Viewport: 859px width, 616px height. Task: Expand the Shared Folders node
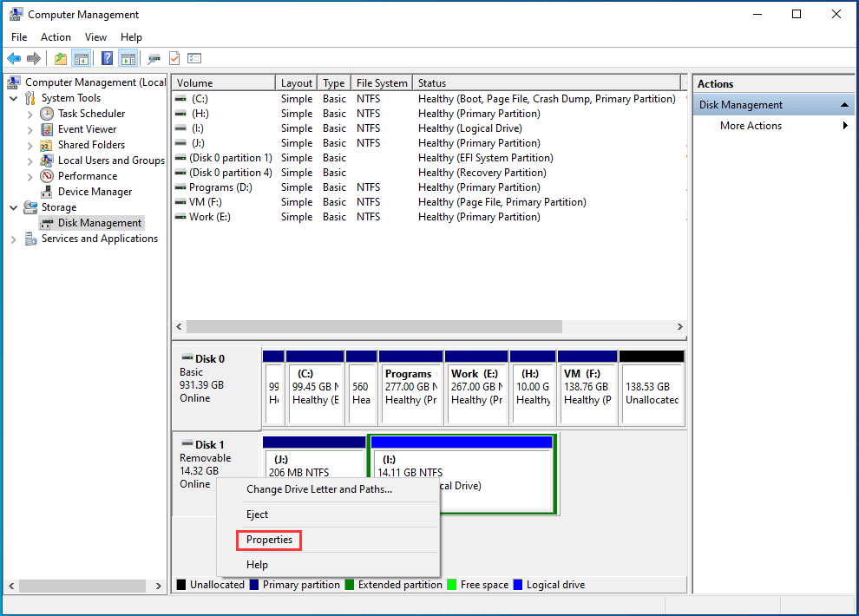pos(30,146)
